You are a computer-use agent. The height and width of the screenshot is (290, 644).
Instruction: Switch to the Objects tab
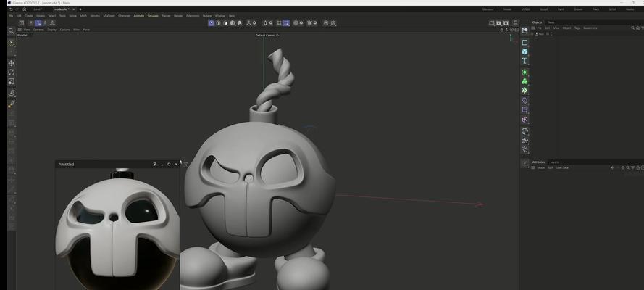[x=537, y=22]
